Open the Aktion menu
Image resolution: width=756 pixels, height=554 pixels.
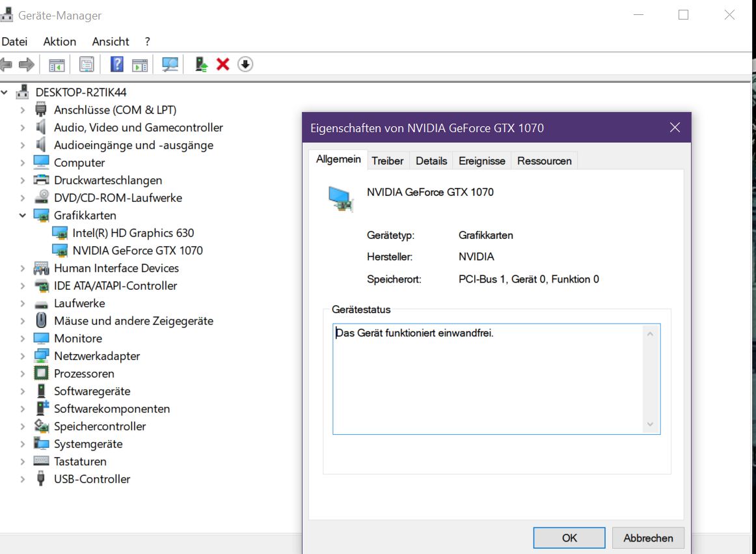tap(60, 42)
